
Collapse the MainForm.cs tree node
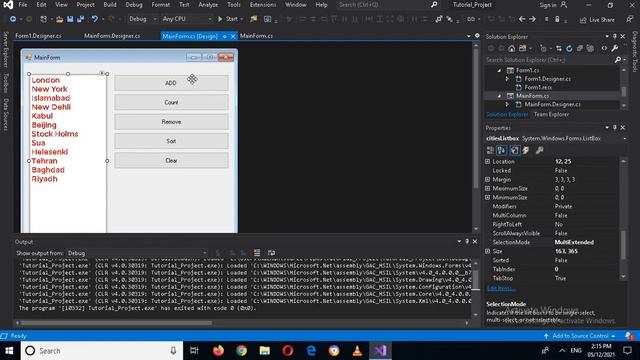pos(499,96)
